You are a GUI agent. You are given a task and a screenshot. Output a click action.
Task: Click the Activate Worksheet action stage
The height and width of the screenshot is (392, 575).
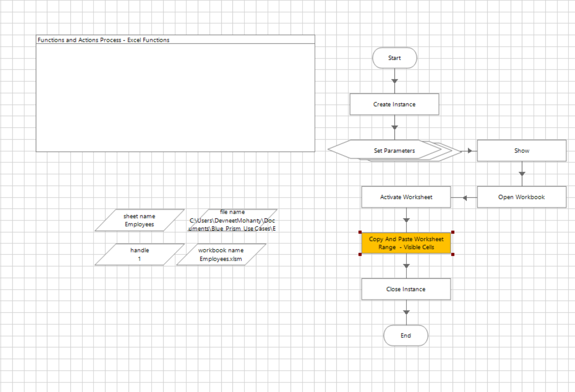point(406,197)
